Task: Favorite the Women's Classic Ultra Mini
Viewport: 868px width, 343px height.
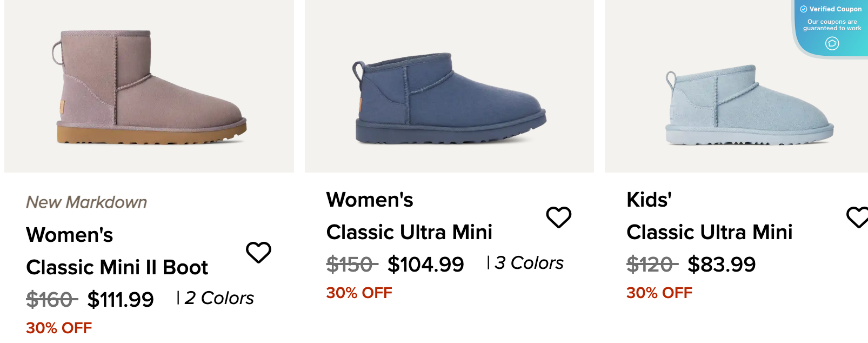Action: click(x=559, y=216)
